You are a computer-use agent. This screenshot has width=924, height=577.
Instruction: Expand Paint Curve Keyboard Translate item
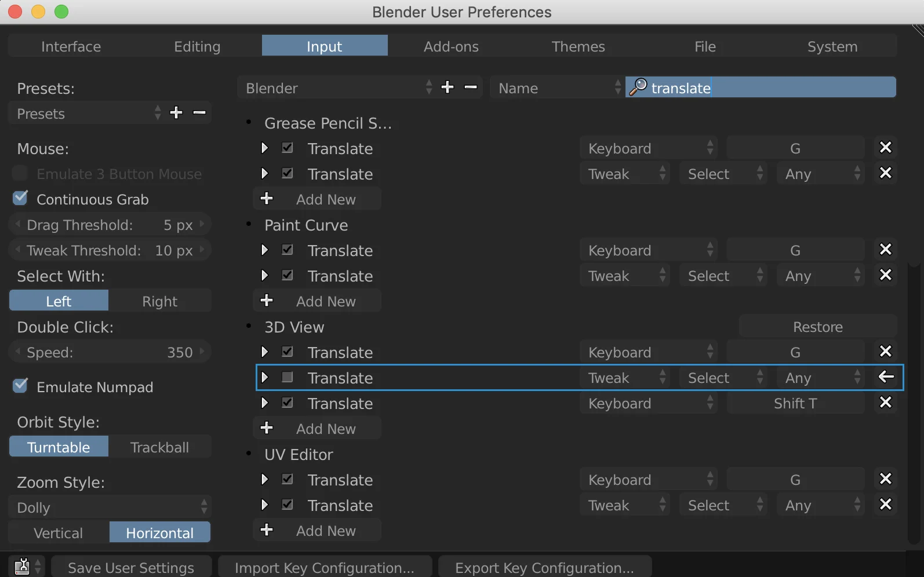265,250
